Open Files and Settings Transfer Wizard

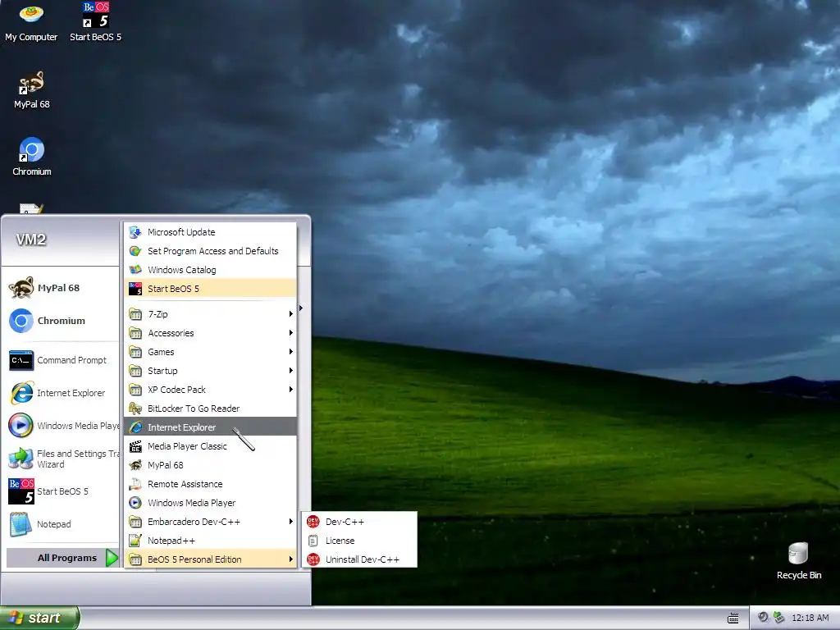pyautogui.click(x=63, y=459)
